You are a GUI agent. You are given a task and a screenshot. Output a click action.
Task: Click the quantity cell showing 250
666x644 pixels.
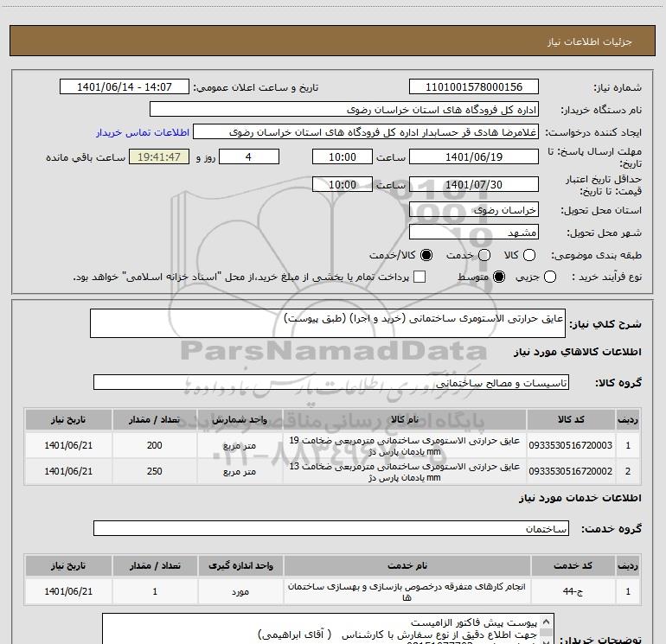click(x=155, y=471)
